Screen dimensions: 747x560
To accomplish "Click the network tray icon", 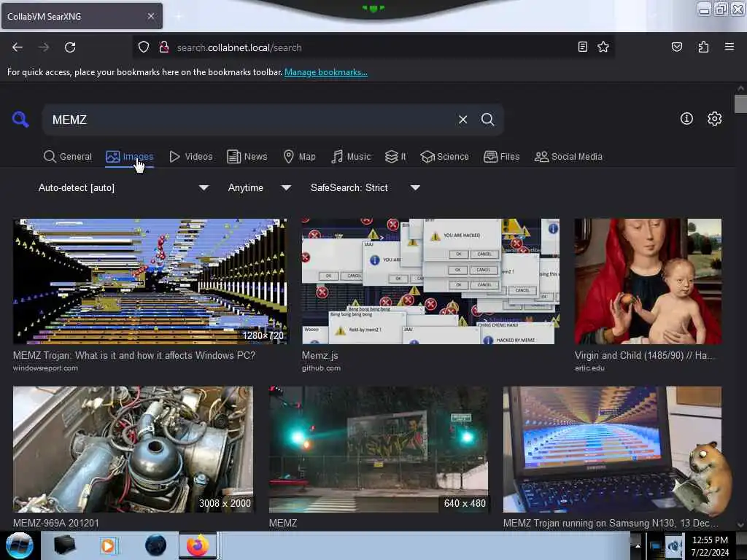I will pyautogui.click(x=656, y=547).
